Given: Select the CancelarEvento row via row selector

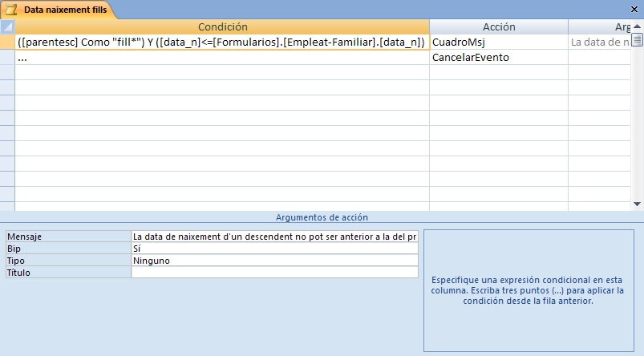Looking at the screenshot, I should 7,57.
